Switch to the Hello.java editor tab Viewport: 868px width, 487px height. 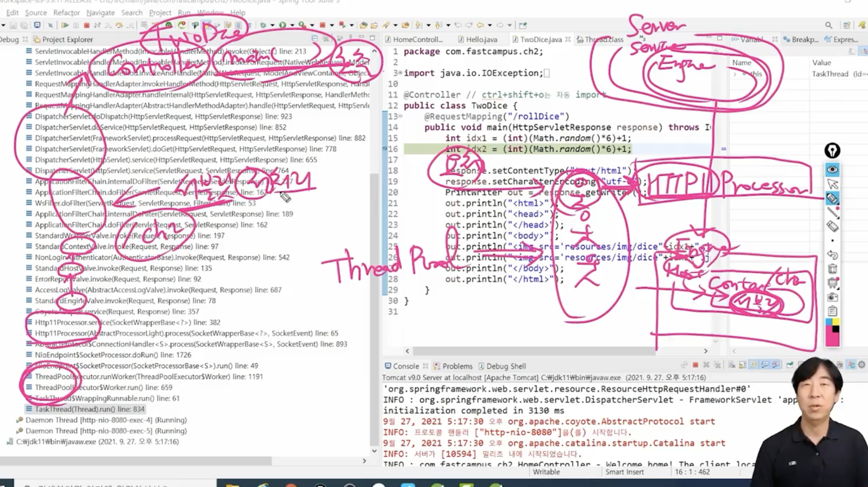pos(481,40)
